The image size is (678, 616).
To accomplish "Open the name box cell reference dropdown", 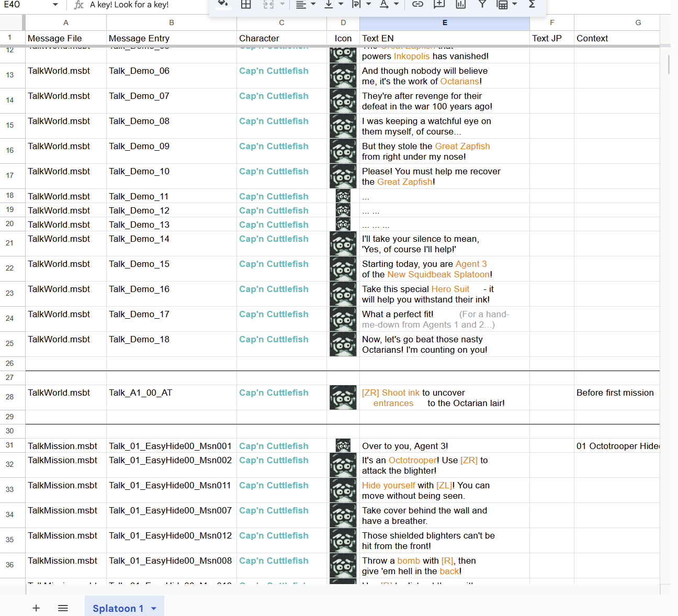I will click(55, 5).
